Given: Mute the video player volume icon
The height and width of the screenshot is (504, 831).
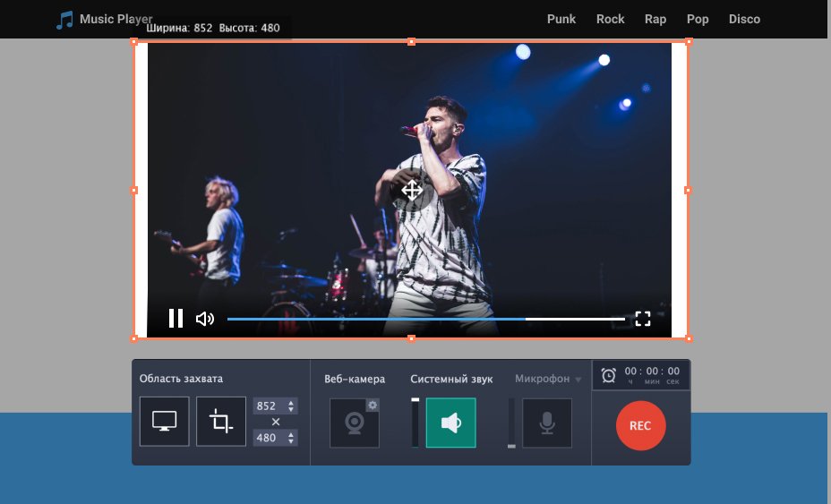Looking at the screenshot, I should click(x=205, y=319).
